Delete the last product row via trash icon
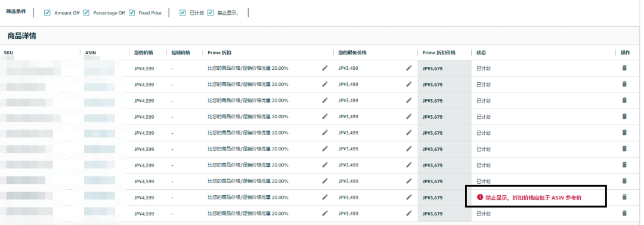This screenshot has width=644, height=225. [624, 213]
